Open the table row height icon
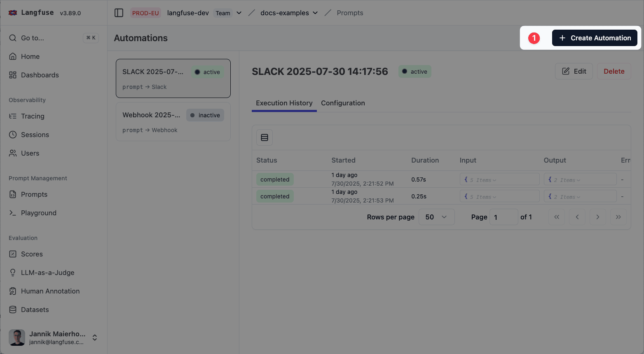 point(265,137)
